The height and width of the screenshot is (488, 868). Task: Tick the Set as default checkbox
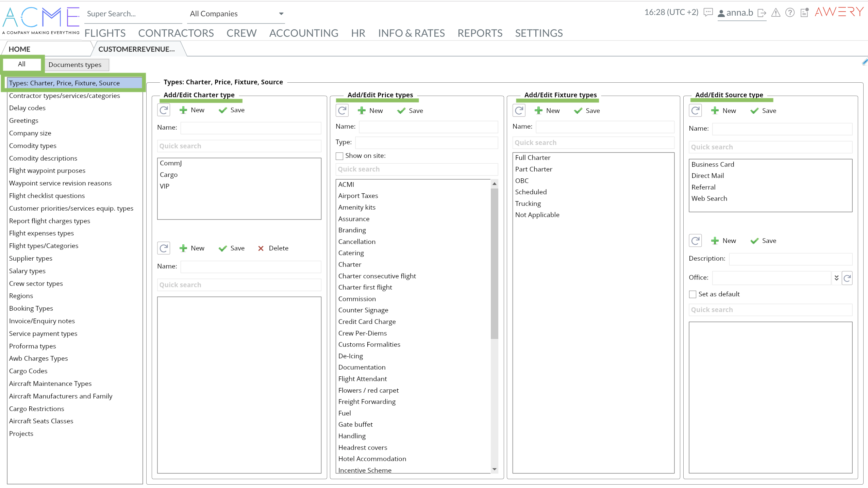tap(692, 294)
